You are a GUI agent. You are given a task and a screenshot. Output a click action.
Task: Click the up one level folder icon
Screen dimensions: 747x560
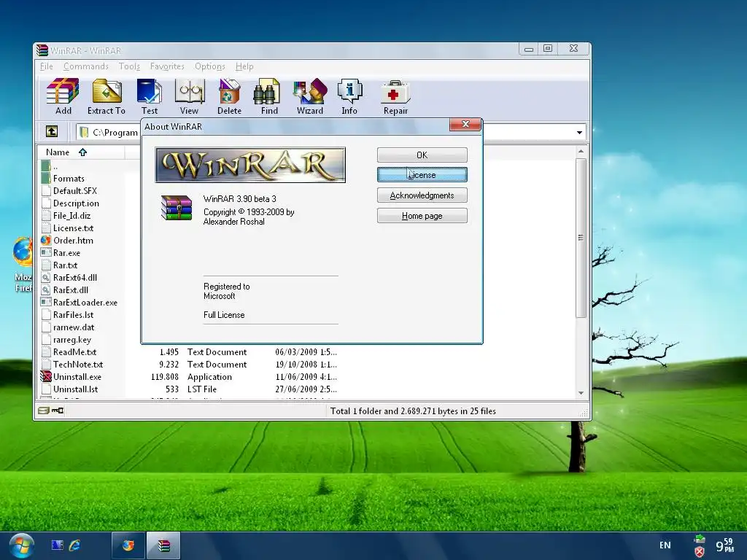pos(52,131)
